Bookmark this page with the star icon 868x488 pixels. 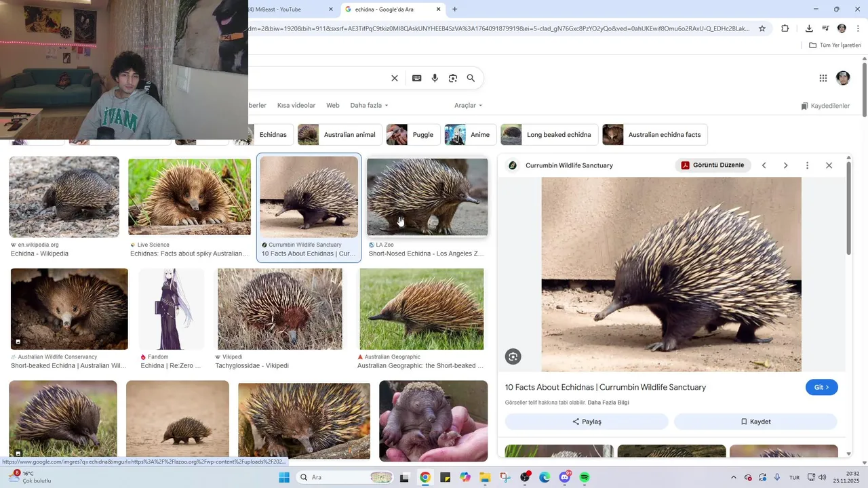click(762, 28)
